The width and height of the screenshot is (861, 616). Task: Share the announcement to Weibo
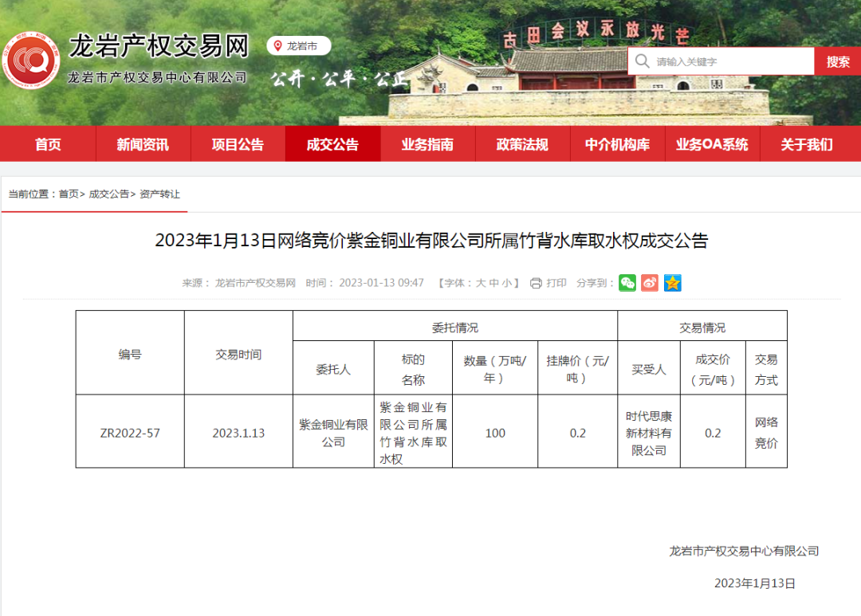[650, 283]
